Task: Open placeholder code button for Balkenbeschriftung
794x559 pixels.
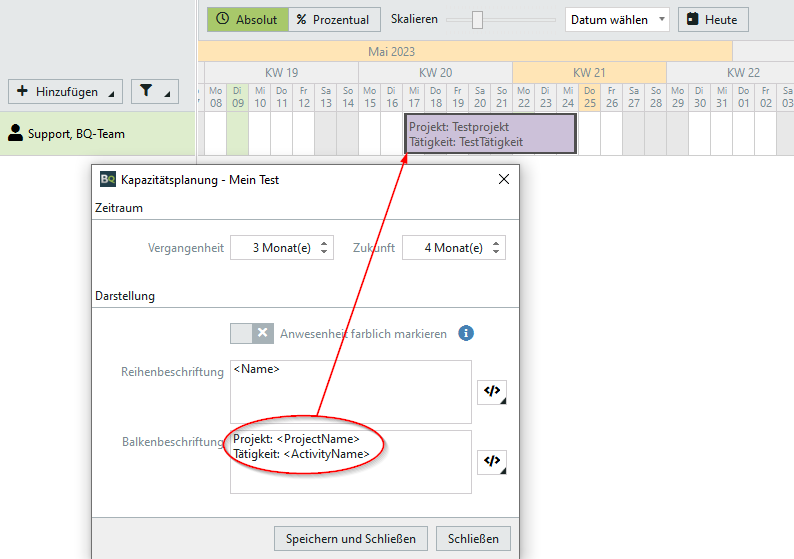Action: point(491,461)
